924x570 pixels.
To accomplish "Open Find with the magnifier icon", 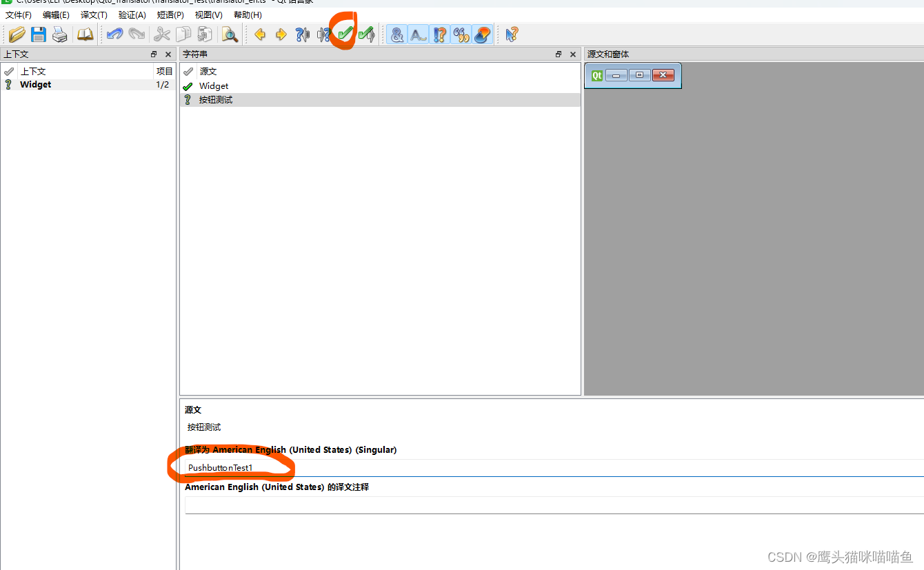I will coord(230,34).
